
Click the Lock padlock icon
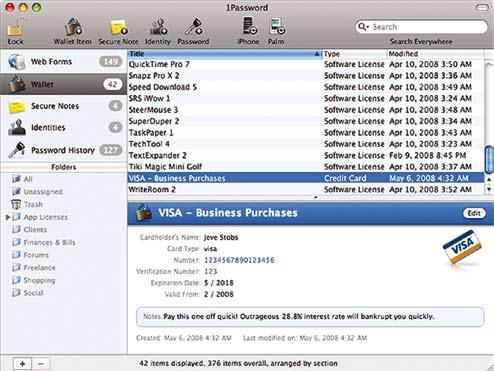pyautogui.click(x=15, y=27)
